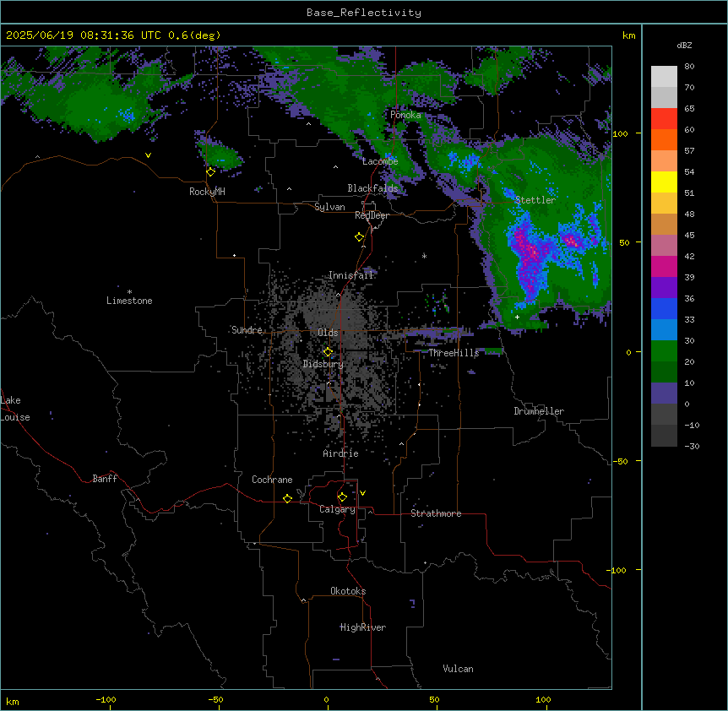This screenshot has height=711, width=728.
Task: Click the Drumheller label
Action: [539, 411]
